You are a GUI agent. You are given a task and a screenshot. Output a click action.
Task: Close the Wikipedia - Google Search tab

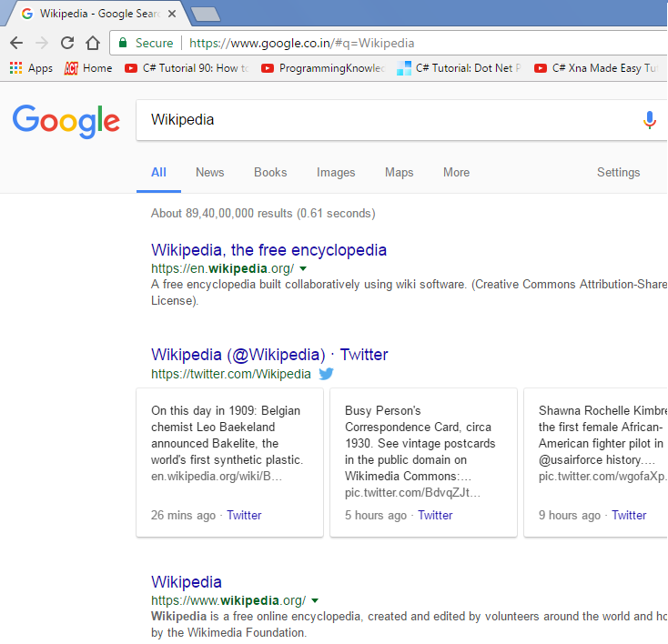[x=172, y=14]
